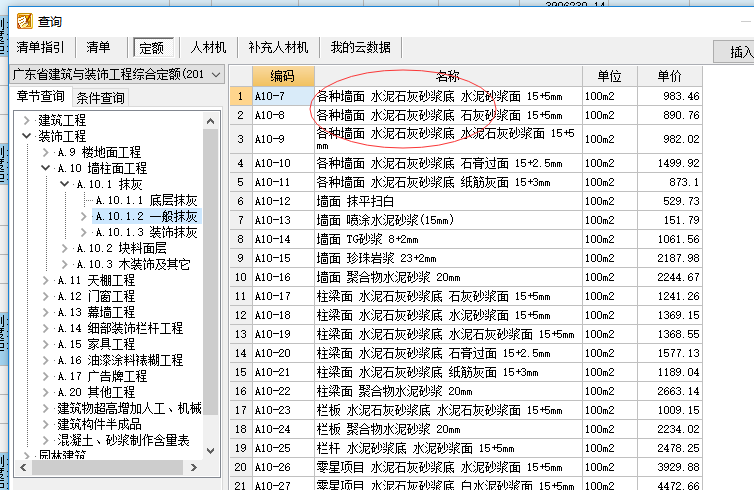Expand the A.12 门窗工程 node
The height and width of the screenshot is (490, 754).
[46, 296]
